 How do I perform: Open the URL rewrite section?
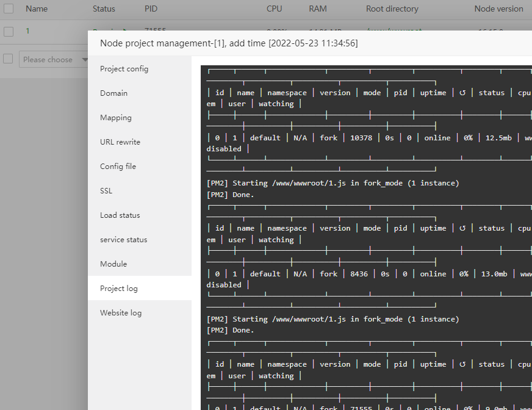(x=120, y=142)
